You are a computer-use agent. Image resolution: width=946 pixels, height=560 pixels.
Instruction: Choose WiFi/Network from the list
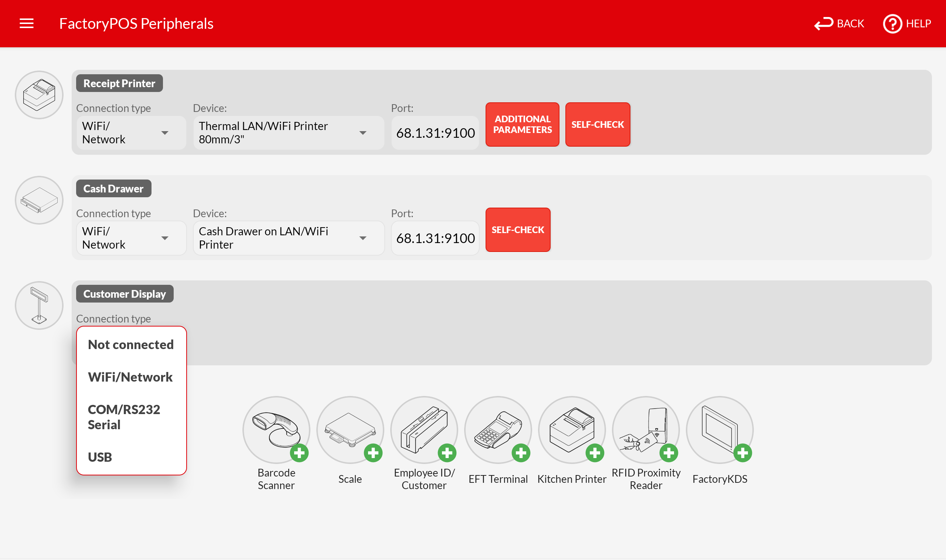click(130, 377)
